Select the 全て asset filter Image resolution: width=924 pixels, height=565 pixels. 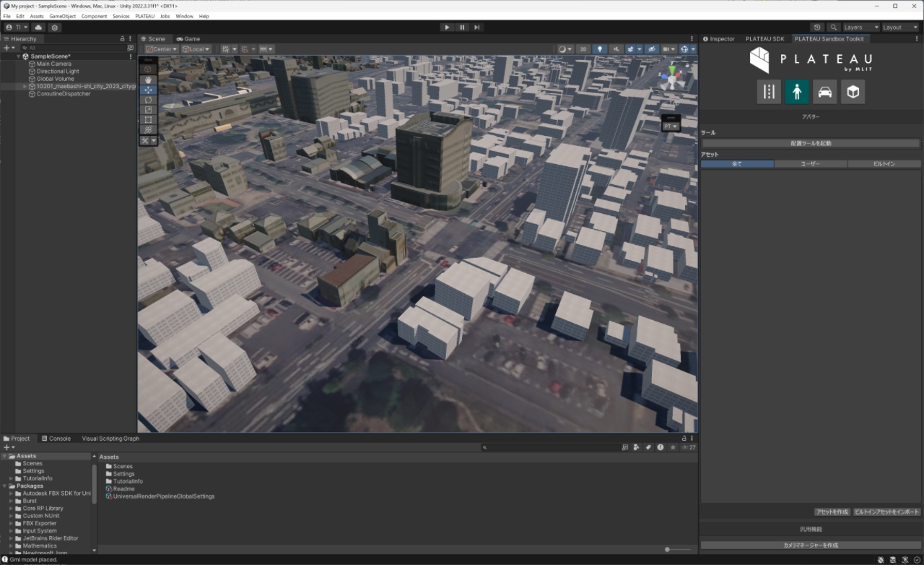click(737, 164)
